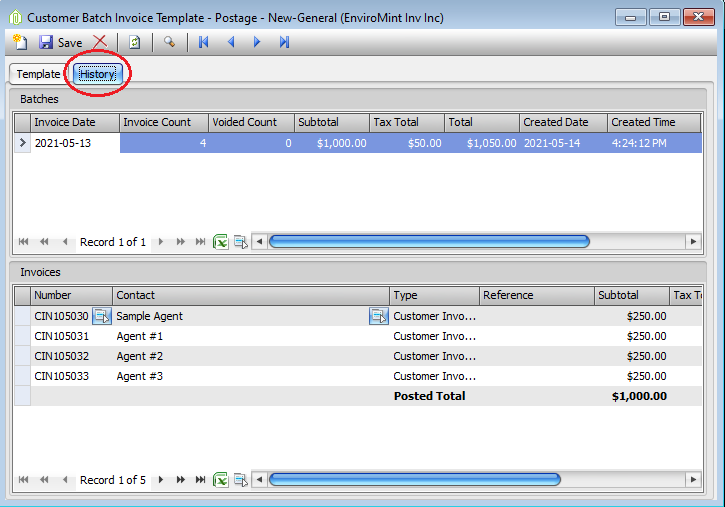Open the find/search toolbar icon

[x=170, y=42]
